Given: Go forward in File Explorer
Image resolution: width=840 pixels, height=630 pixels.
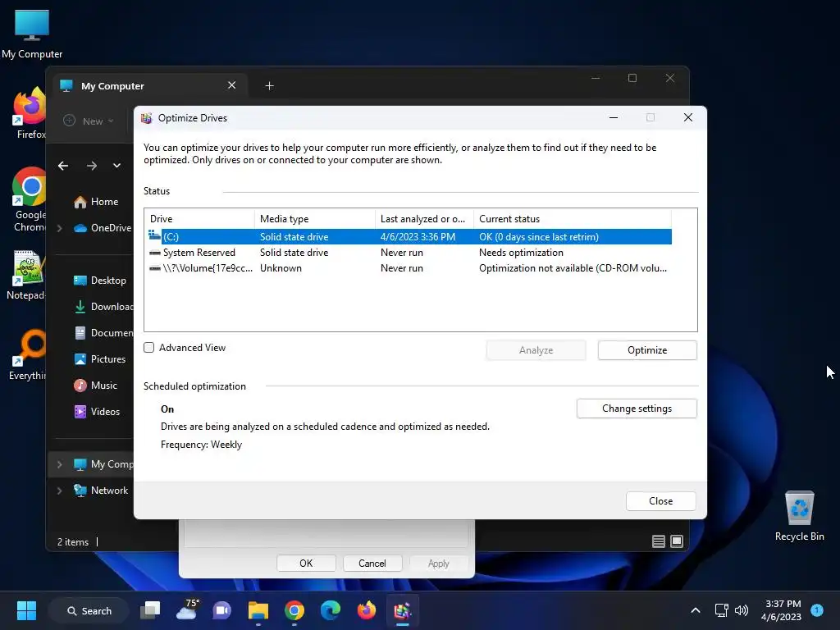Looking at the screenshot, I should pyautogui.click(x=92, y=166).
